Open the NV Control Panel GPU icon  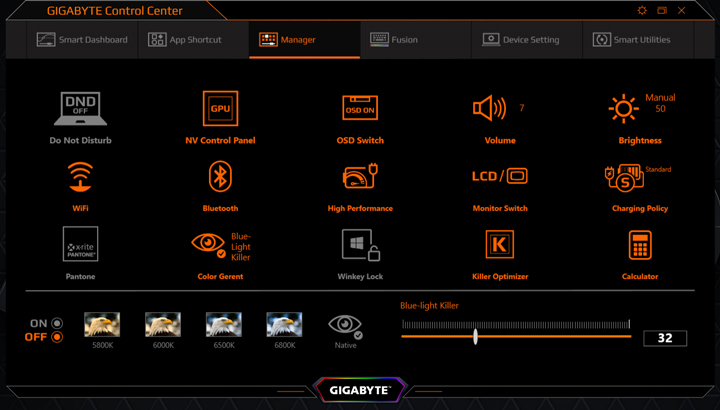pos(220,108)
